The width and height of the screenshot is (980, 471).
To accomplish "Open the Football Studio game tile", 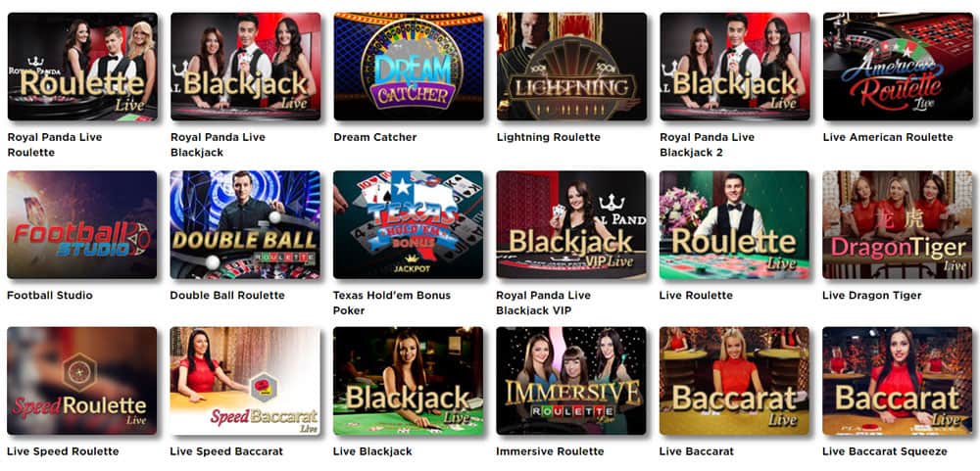I will [82, 224].
